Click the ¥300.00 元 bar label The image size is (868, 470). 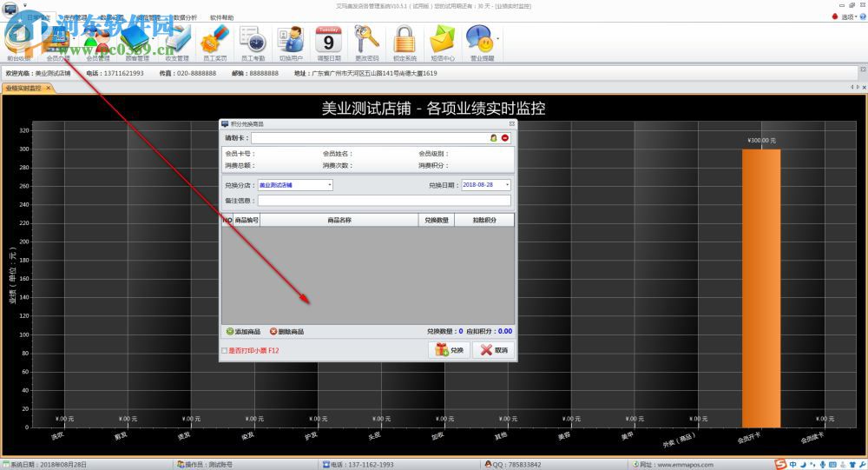761,141
